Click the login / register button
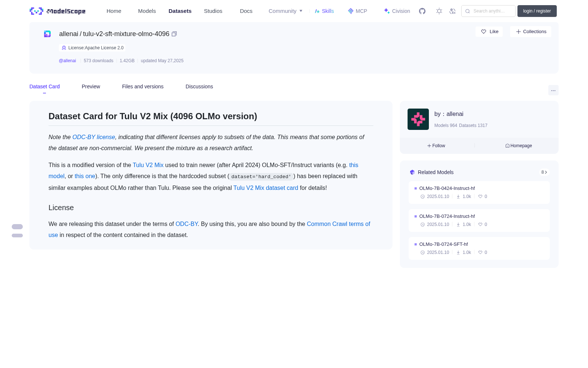Screen dimensions: 588x368 pos(537,11)
